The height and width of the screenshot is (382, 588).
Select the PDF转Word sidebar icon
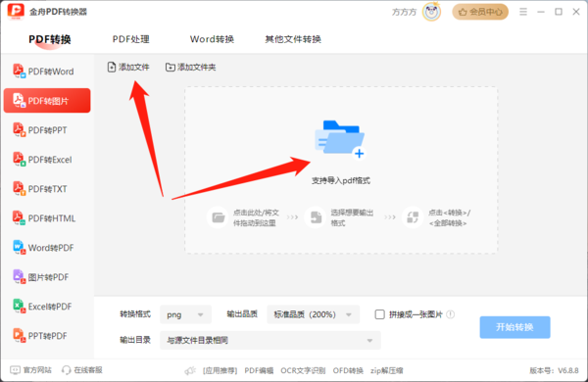19,71
